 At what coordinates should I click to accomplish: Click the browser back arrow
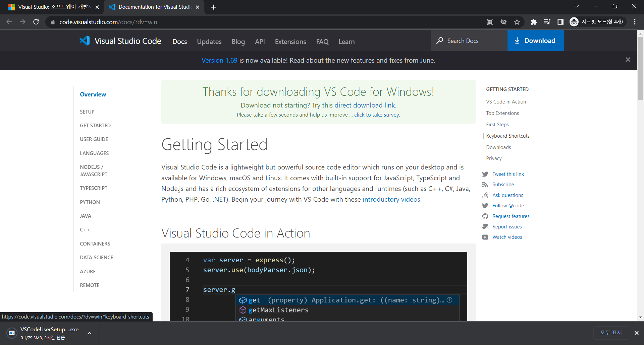click(9, 22)
